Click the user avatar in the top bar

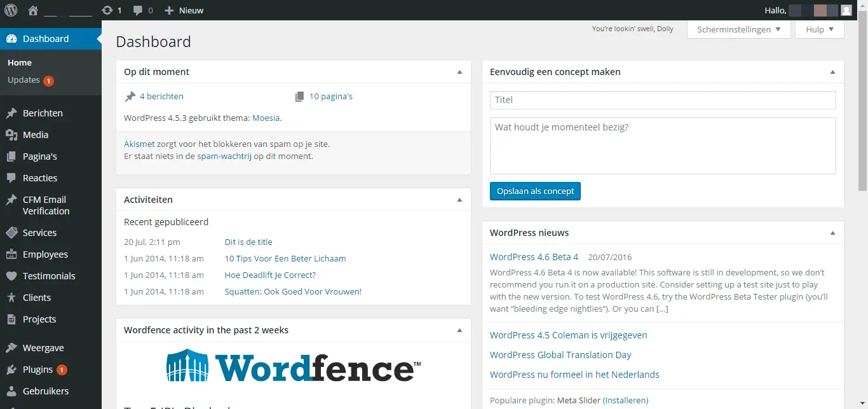tap(846, 10)
